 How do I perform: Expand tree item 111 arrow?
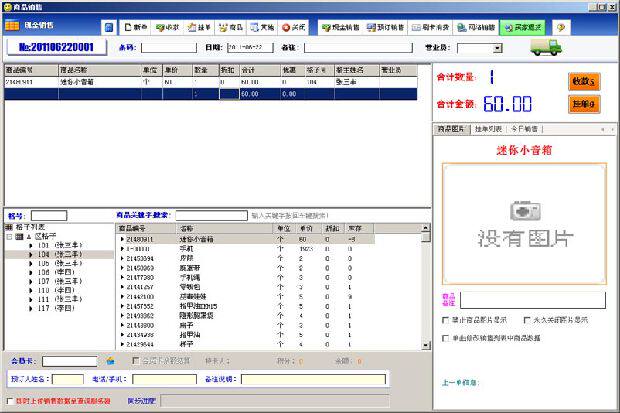[31, 299]
